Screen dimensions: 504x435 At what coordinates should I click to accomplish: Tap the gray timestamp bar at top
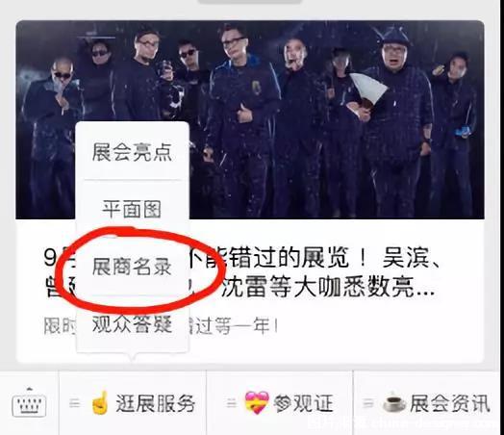tap(250, 1)
